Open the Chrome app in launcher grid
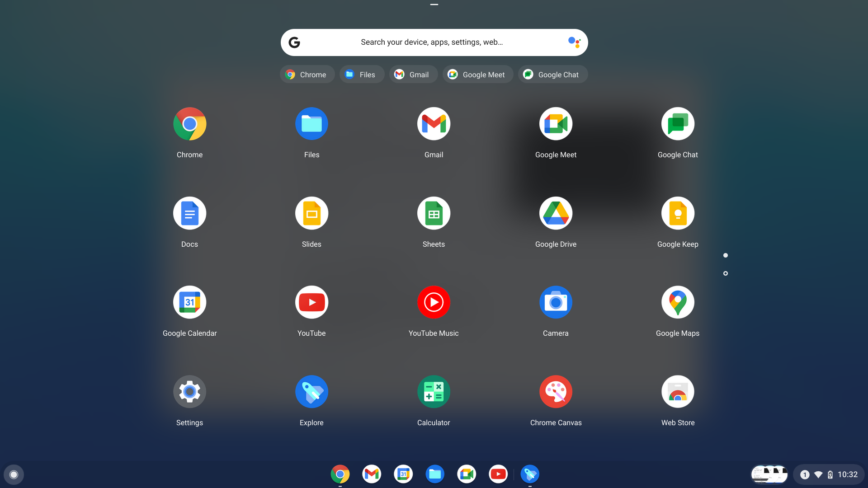Screen dimensions: 868x488 (190, 124)
